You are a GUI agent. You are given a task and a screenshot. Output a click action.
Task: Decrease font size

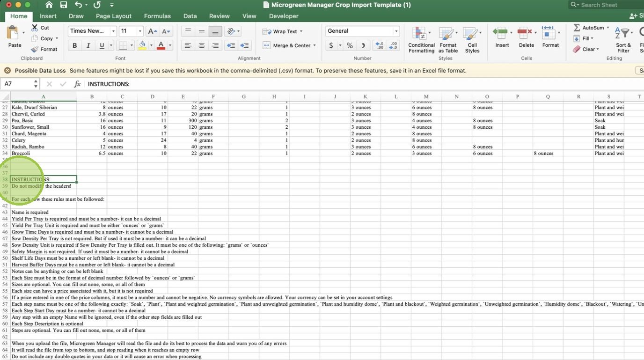pyautogui.click(x=166, y=31)
